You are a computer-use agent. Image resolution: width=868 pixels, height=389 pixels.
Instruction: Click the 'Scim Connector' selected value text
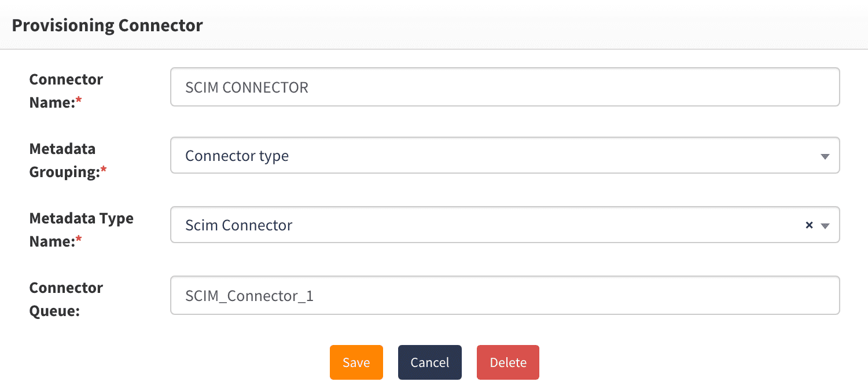coord(238,225)
